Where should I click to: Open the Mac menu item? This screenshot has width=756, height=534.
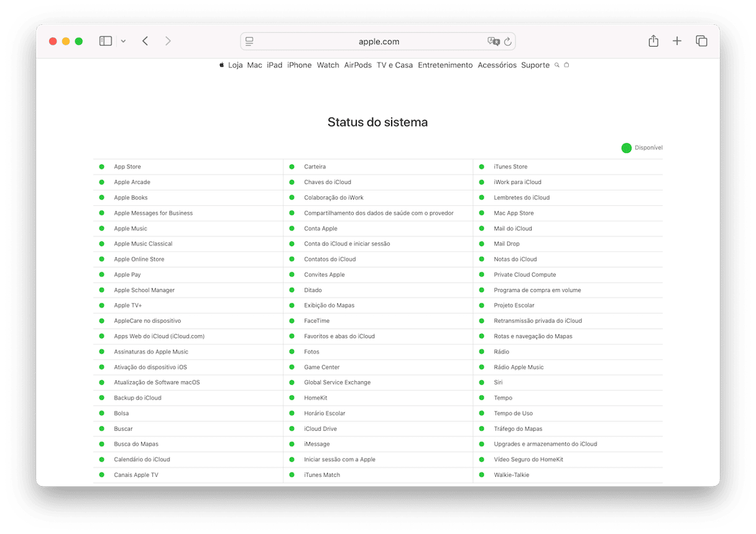pos(255,65)
